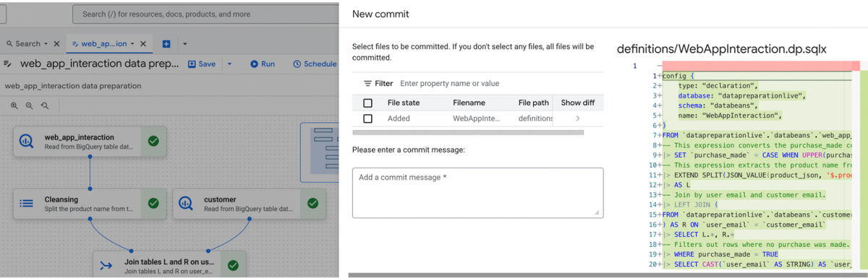Click the Schedule button
The width and height of the screenshot is (868, 278).
pyautogui.click(x=315, y=64)
